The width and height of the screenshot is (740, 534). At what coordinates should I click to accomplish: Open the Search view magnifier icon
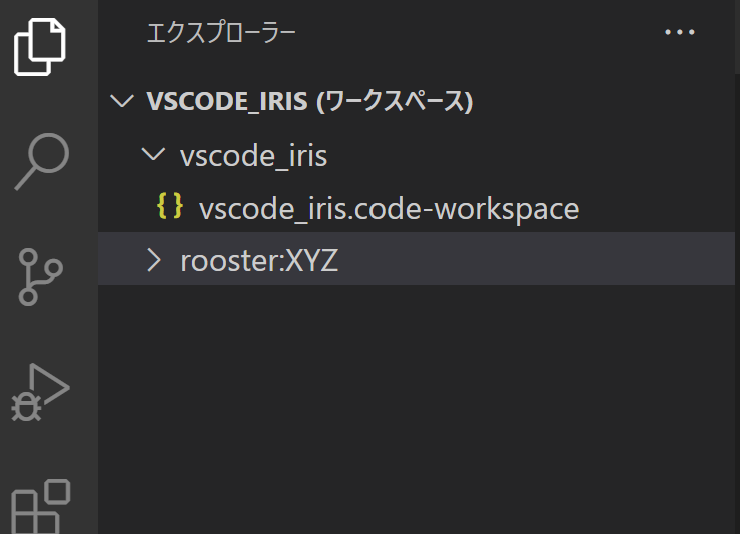42,160
